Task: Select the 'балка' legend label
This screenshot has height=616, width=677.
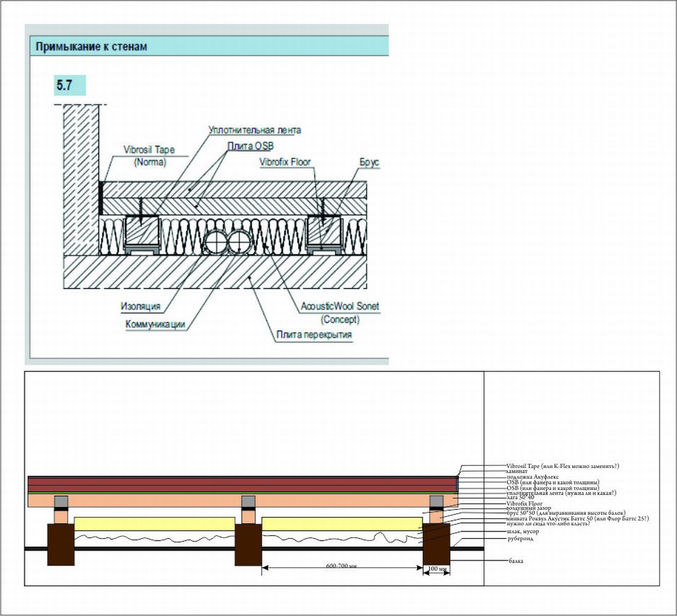Action: pos(516,560)
